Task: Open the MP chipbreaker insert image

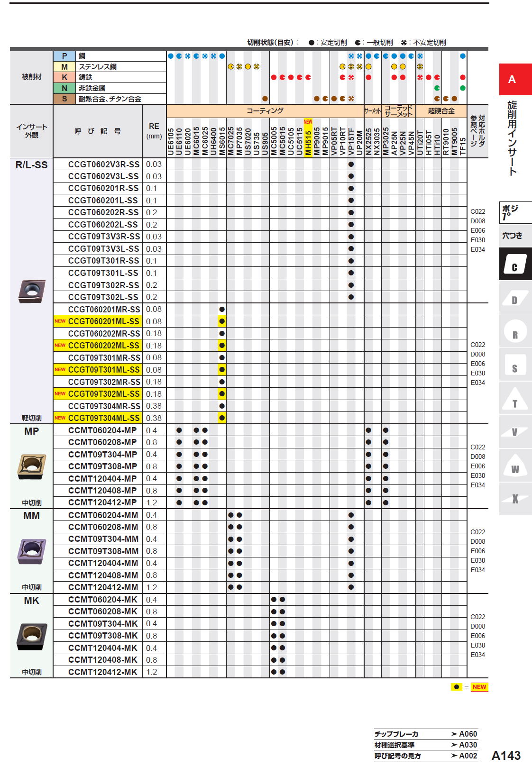Action: click(x=32, y=466)
